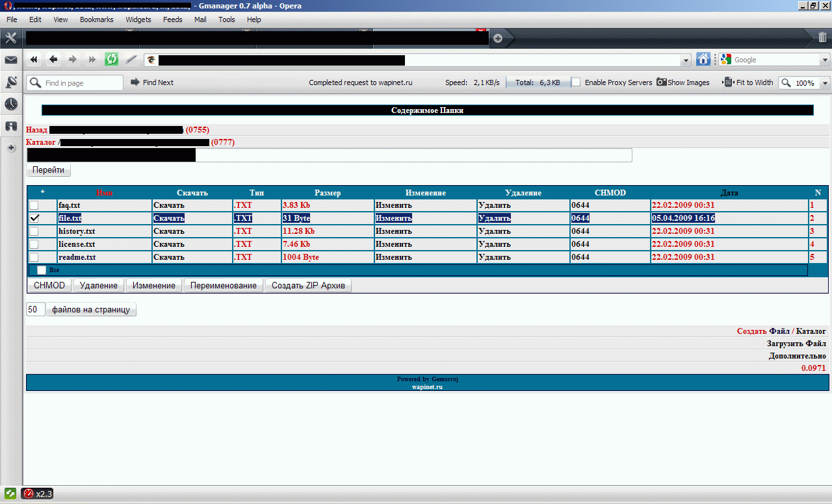Uncheck the file.txt row checkbox
The height and width of the screenshot is (504, 832).
(34, 218)
